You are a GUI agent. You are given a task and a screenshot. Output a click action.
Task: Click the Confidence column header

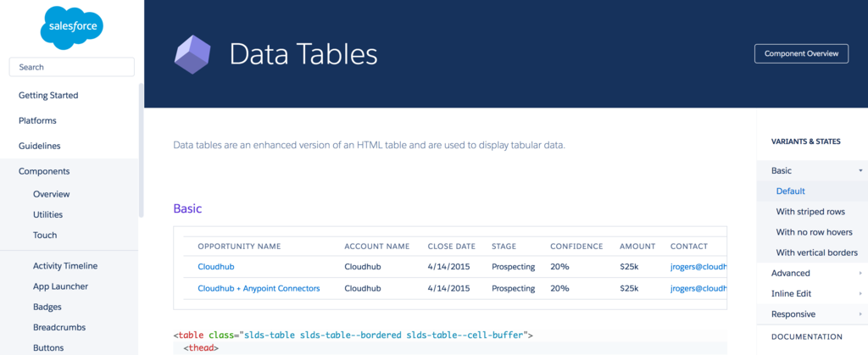(576, 246)
